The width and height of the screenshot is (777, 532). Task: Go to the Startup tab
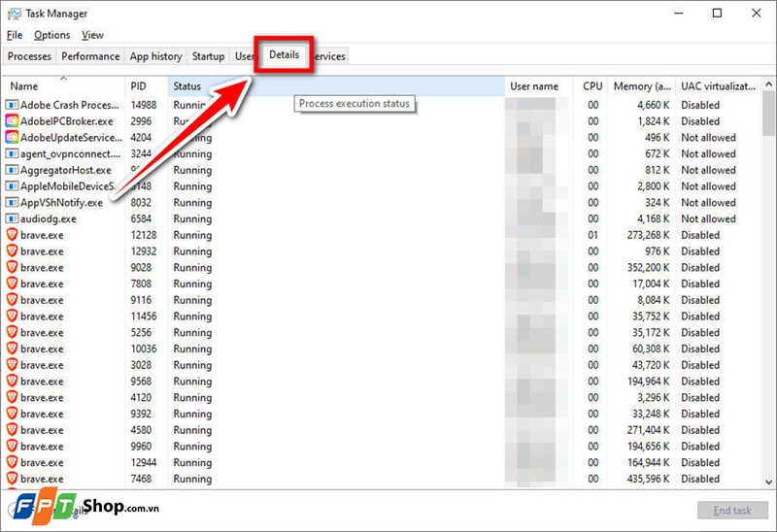(208, 56)
